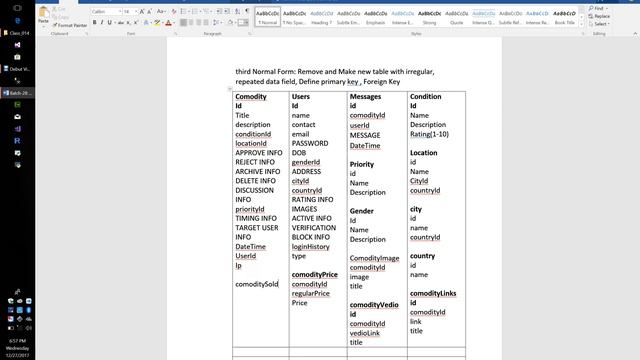Open Text Effects and Typography
Screen dimensions: 640x360
(146, 23)
